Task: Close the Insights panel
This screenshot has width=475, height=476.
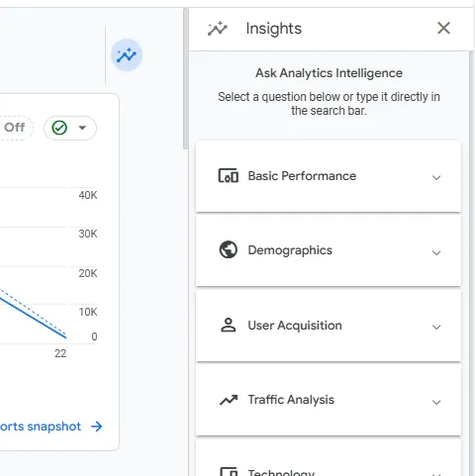Action: click(443, 28)
